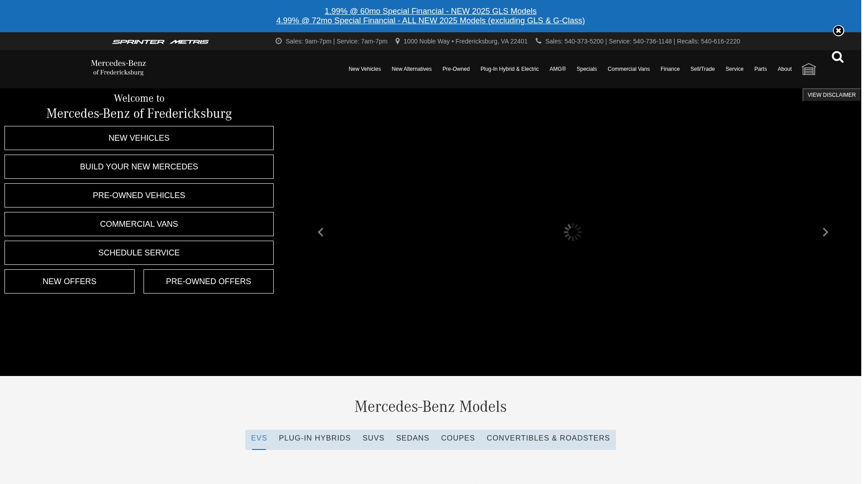
Task: Open Pre-Owned nav menu
Action: click(x=456, y=69)
